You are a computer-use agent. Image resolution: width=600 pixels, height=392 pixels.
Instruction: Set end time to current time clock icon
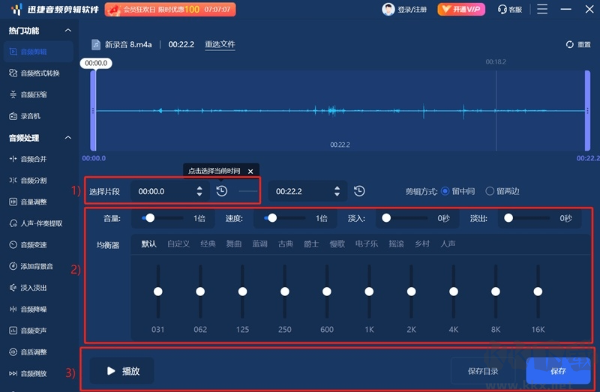tap(359, 191)
